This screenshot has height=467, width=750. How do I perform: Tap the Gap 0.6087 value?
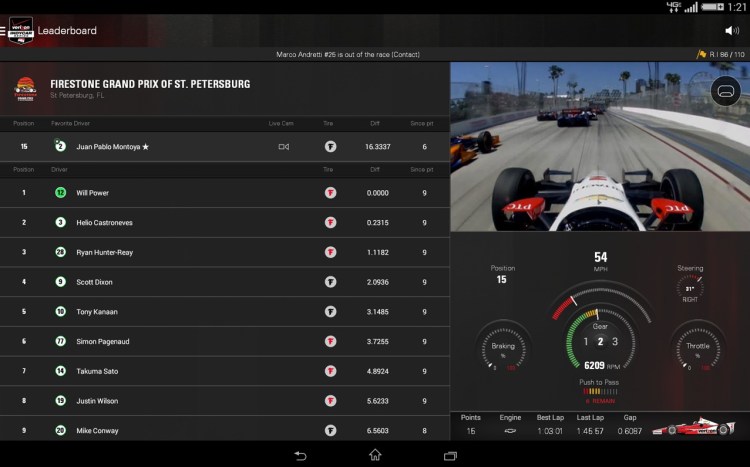tap(629, 431)
